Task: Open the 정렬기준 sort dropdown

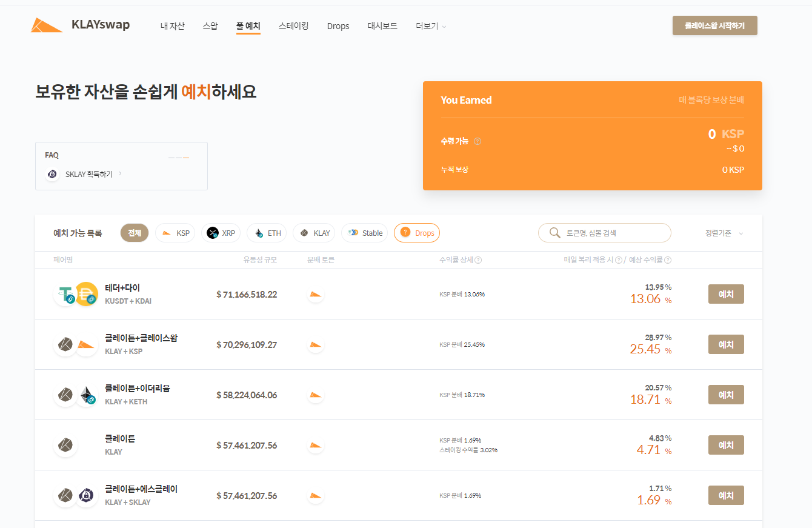Action: [724, 233]
